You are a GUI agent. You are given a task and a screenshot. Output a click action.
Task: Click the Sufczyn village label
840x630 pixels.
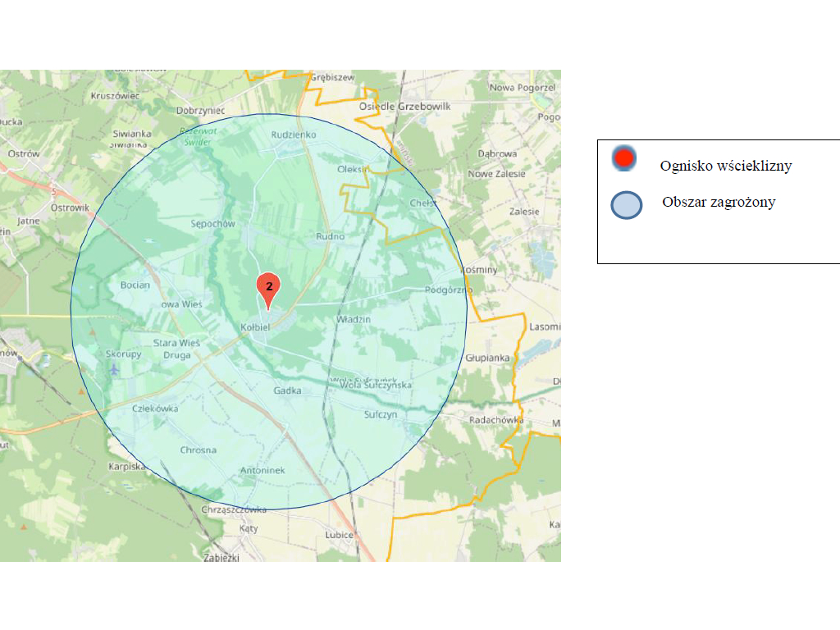click(x=380, y=415)
